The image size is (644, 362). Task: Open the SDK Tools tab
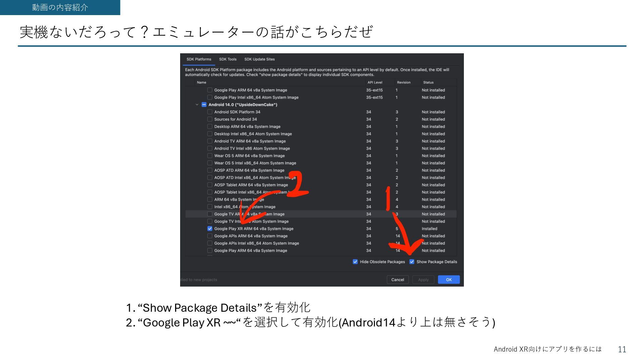click(x=228, y=59)
